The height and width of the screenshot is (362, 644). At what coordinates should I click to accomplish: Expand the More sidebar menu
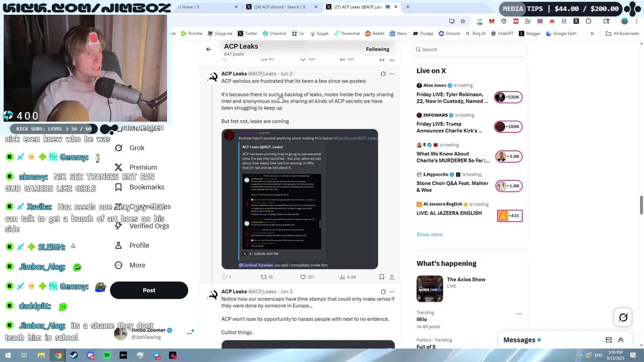(130, 265)
